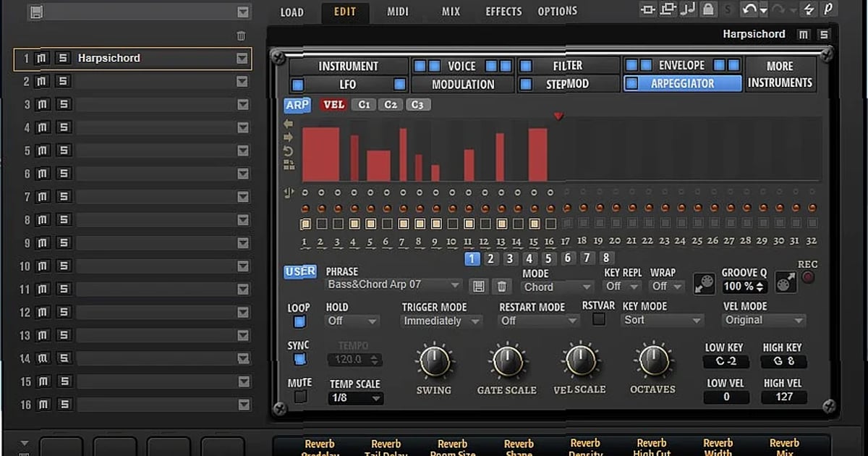Switch to the MIX tab
The image size is (868, 456).
(x=451, y=11)
